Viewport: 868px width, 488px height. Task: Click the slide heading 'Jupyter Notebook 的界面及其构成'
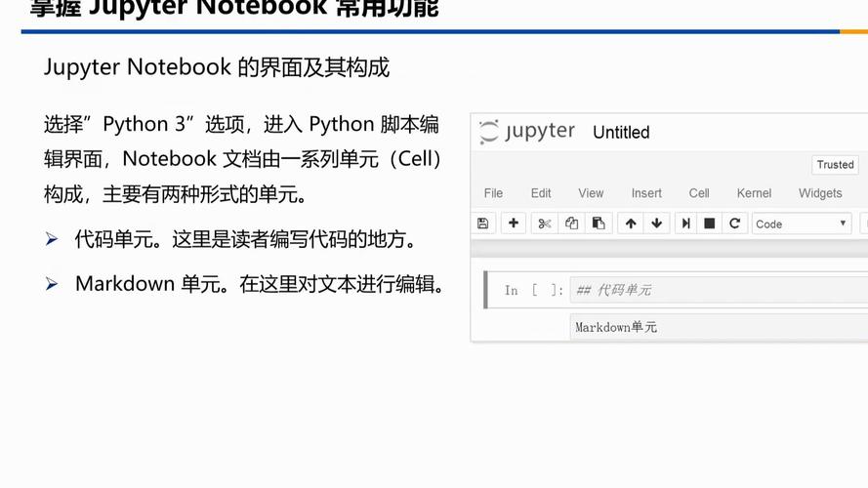click(217, 67)
